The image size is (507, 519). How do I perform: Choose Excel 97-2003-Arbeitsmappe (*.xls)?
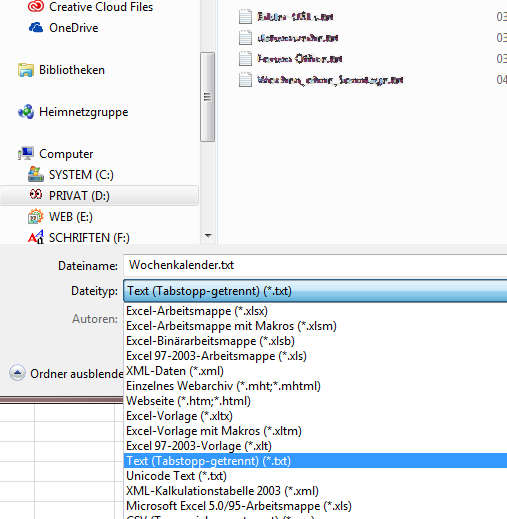point(315,356)
